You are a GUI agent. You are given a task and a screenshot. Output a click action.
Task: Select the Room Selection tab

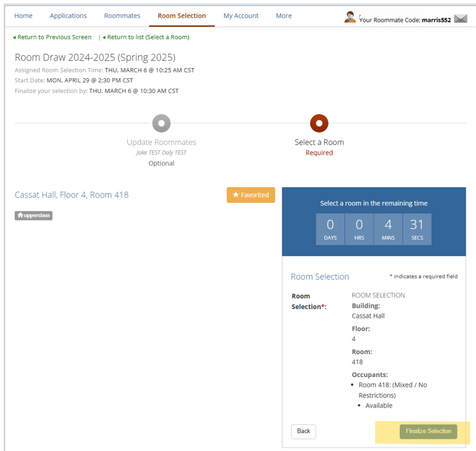tap(182, 16)
